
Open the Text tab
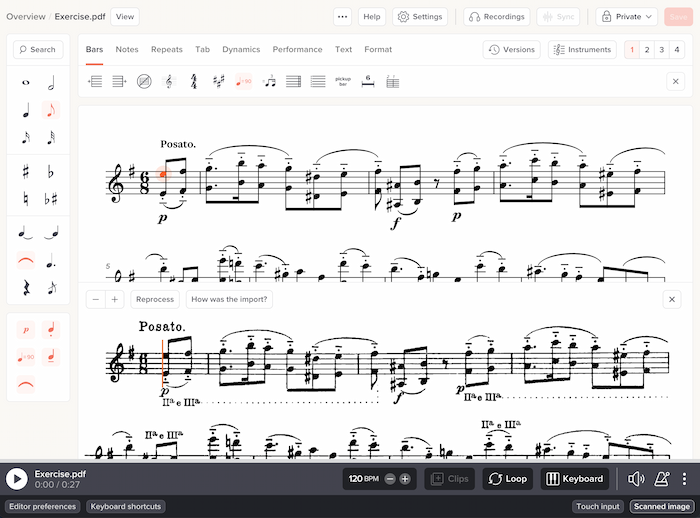click(x=343, y=50)
